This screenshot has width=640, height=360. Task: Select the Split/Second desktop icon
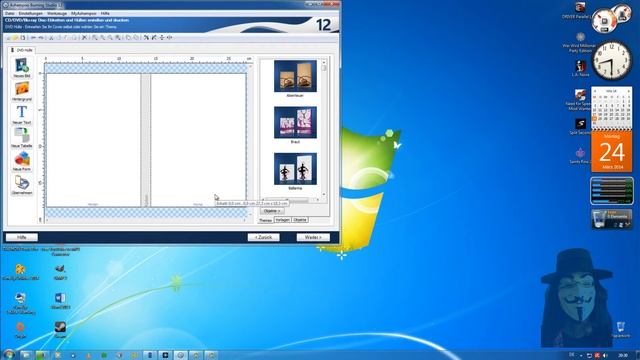pyautogui.click(x=580, y=127)
